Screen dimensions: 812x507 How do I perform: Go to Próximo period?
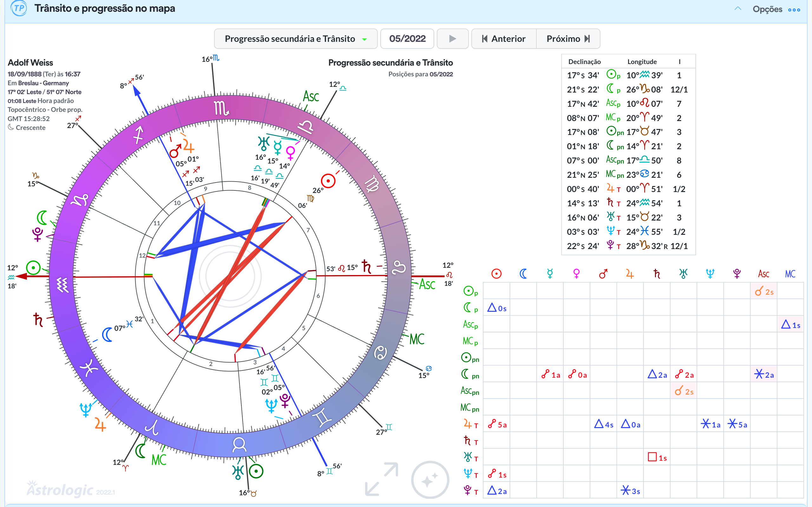[x=568, y=39]
